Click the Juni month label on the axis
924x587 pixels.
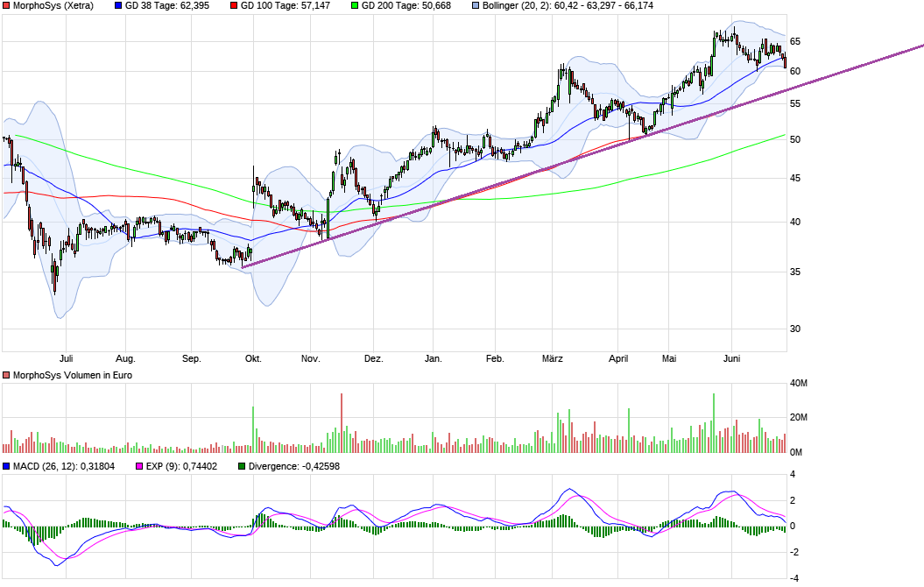click(732, 358)
